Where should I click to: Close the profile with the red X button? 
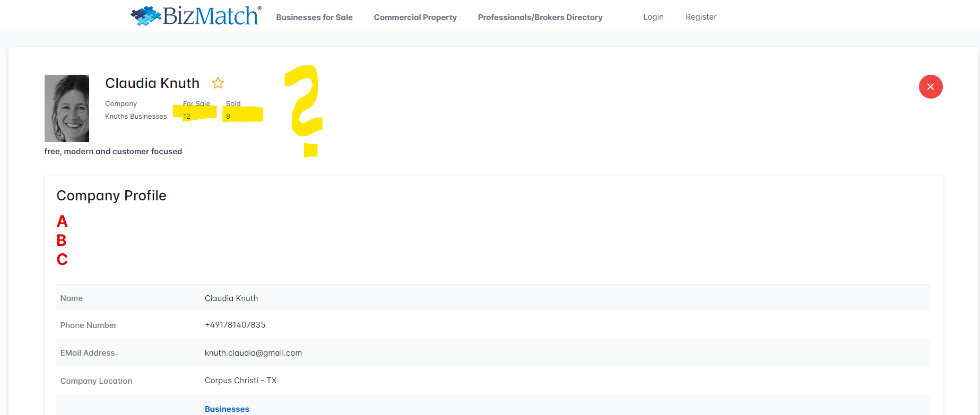click(x=930, y=87)
